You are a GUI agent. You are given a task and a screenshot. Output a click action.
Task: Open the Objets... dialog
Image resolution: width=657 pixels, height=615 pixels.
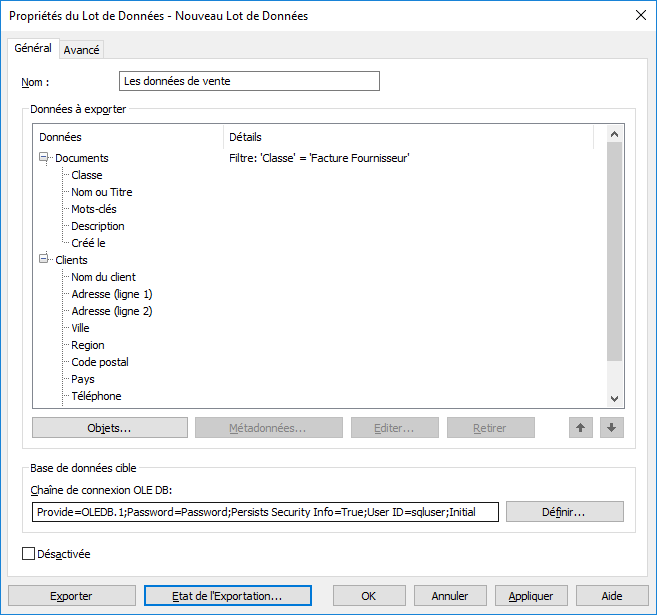(x=110, y=428)
